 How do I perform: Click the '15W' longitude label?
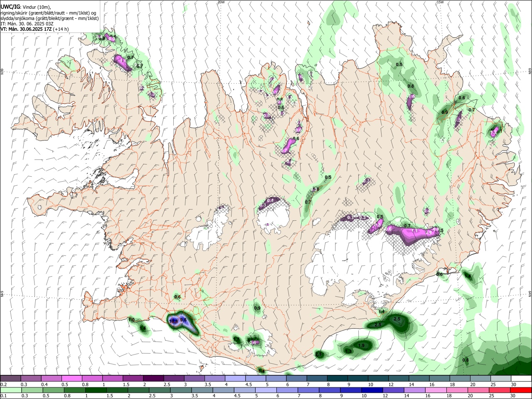[440, 2]
